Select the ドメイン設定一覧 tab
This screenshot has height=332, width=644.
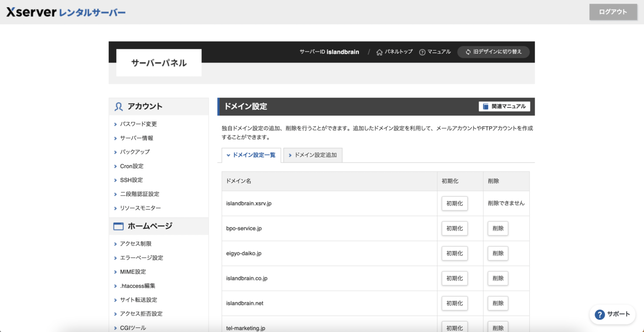(x=251, y=155)
